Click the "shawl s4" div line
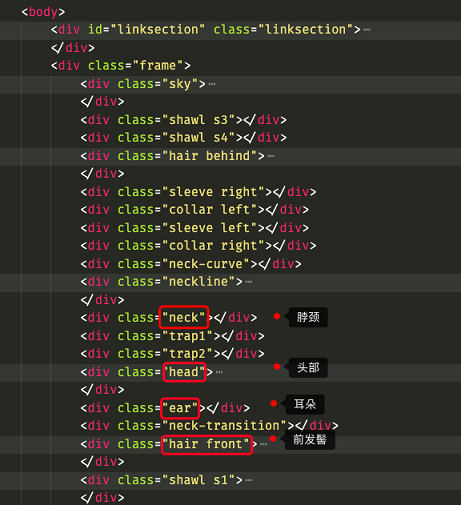 184,138
